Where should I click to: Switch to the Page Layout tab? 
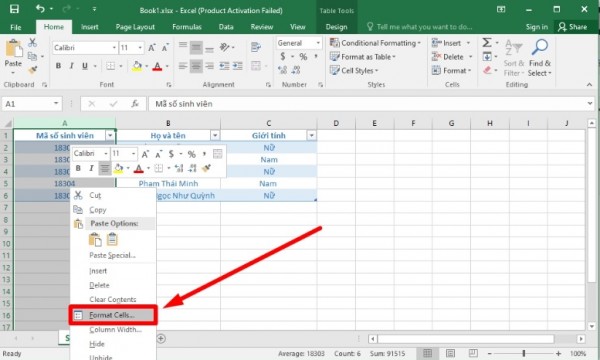(135, 27)
